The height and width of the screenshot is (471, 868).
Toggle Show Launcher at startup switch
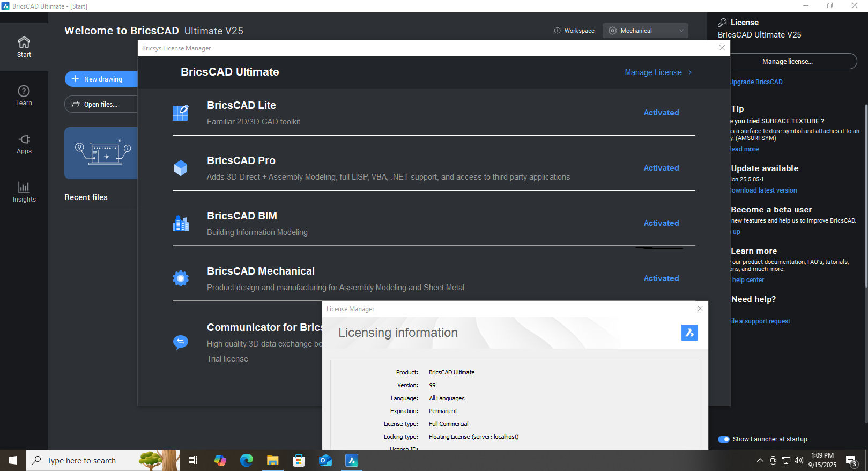[x=724, y=439]
